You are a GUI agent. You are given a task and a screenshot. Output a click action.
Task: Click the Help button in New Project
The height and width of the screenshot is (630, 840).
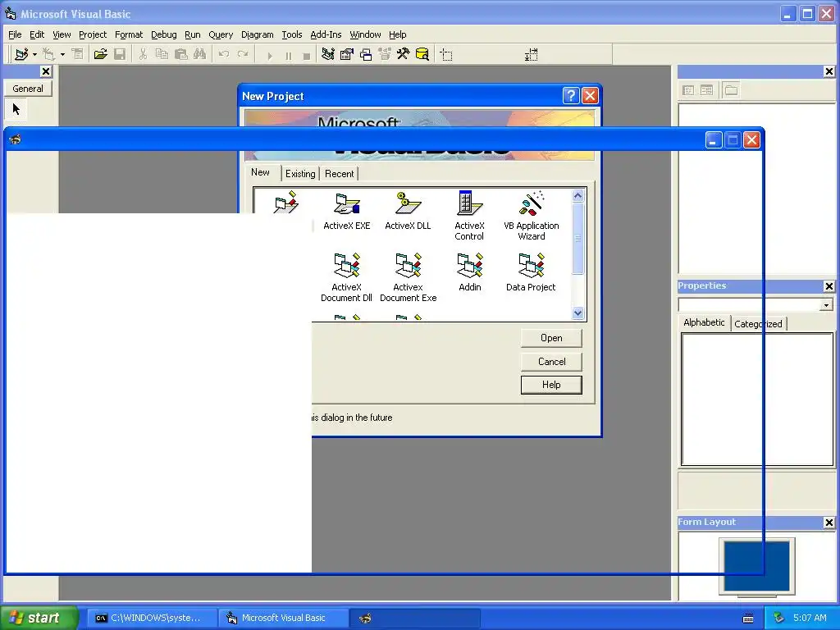tap(551, 385)
